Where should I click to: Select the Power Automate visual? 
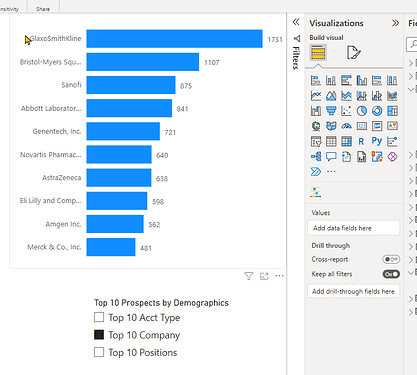(x=316, y=172)
